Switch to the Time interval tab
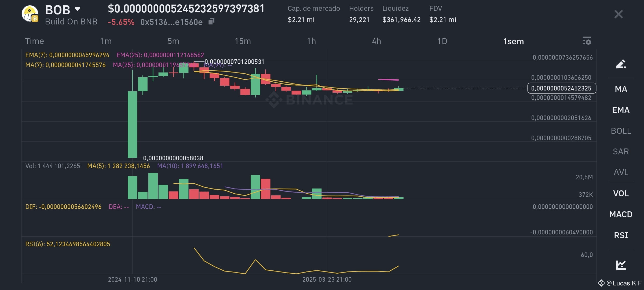 [34, 41]
